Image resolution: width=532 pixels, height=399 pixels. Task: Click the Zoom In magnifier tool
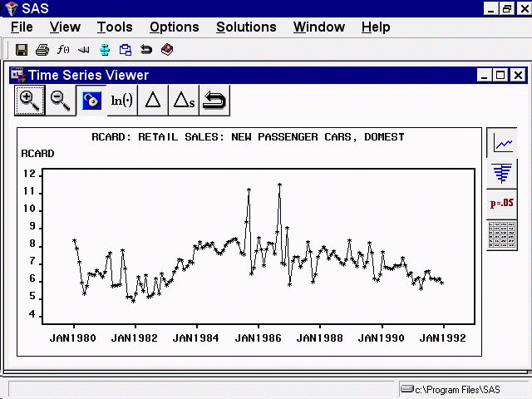[29, 101]
